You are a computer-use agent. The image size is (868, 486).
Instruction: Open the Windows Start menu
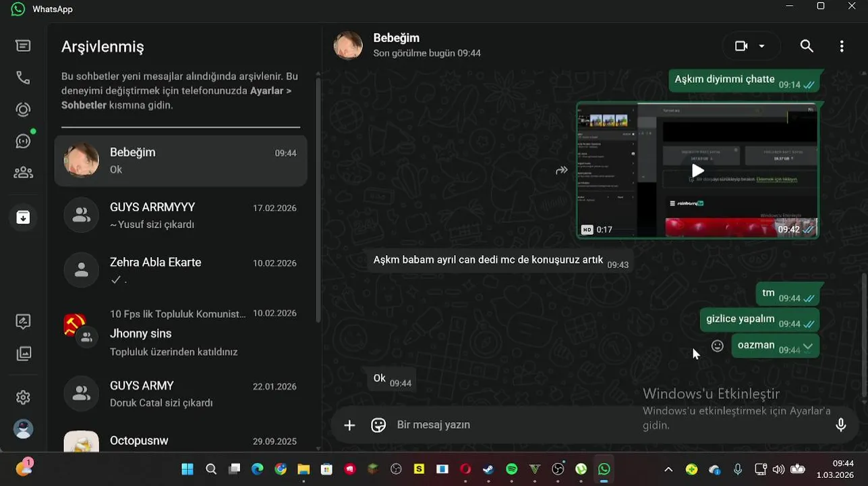click(187, 469)
